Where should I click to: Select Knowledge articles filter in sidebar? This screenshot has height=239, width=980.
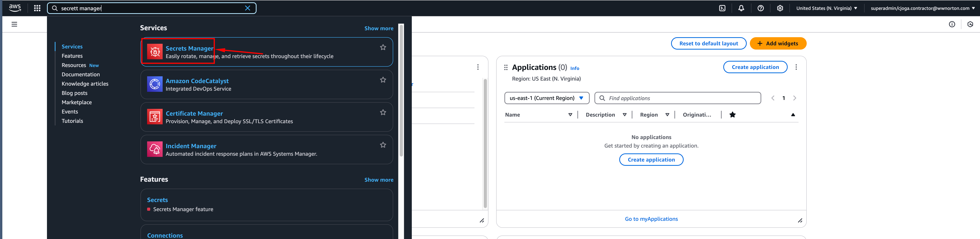(x=85, y=84)
